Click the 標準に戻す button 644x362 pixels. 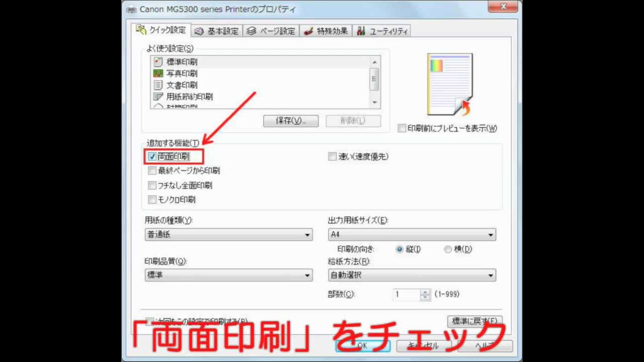474,321
